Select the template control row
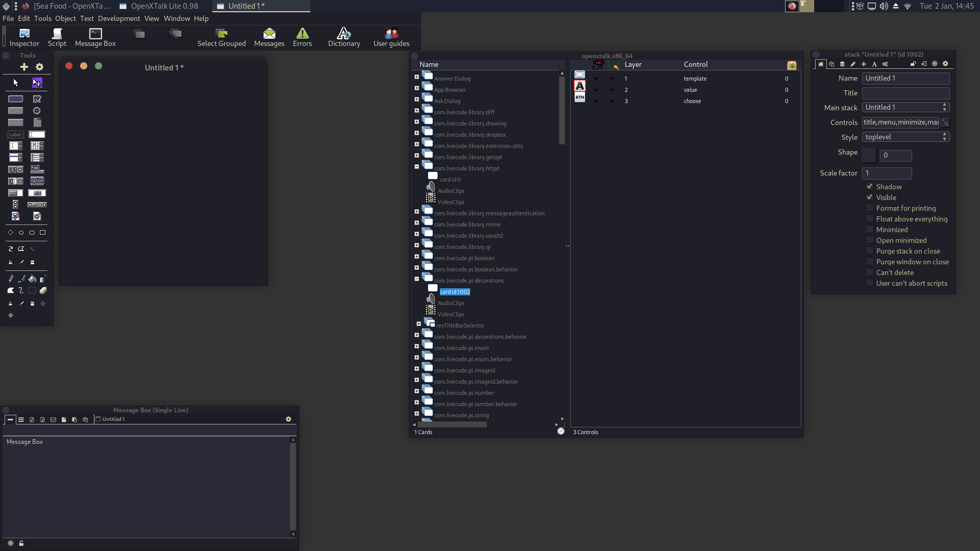The width and height of the screenshot is (980, 551). coord(685,79)
